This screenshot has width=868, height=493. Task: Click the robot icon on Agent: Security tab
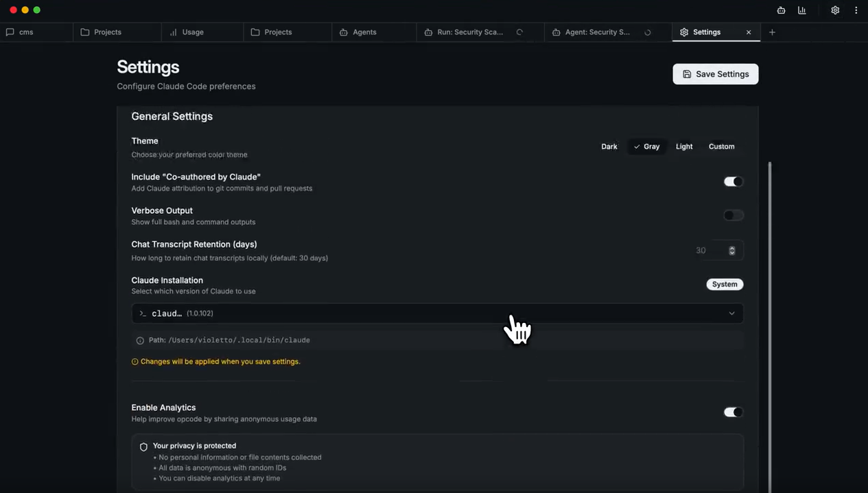[556, 32]
